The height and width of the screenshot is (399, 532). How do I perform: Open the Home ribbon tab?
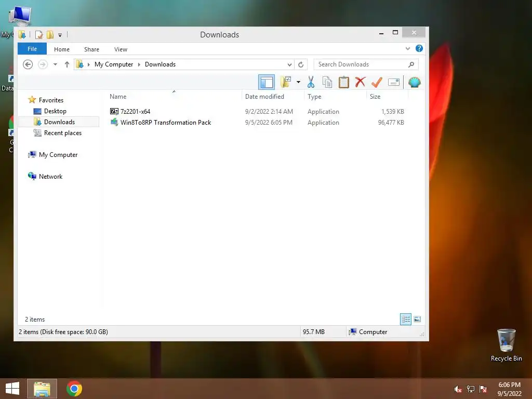point(62,49)
